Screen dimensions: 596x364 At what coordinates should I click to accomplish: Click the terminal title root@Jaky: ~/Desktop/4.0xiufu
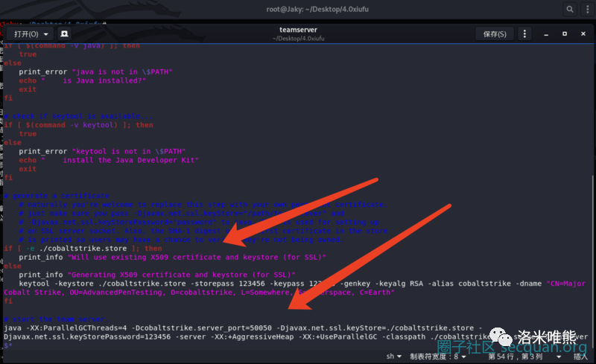[317, 9]
